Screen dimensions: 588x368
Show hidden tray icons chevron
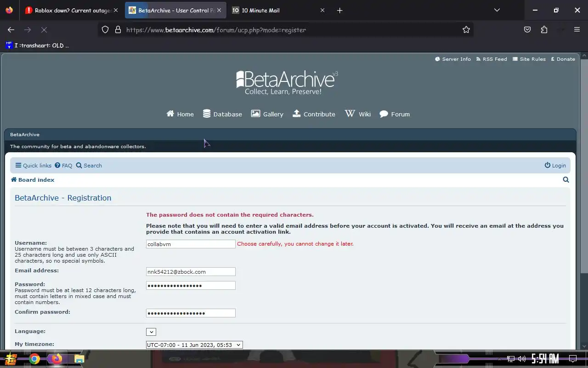pos(499,359)
